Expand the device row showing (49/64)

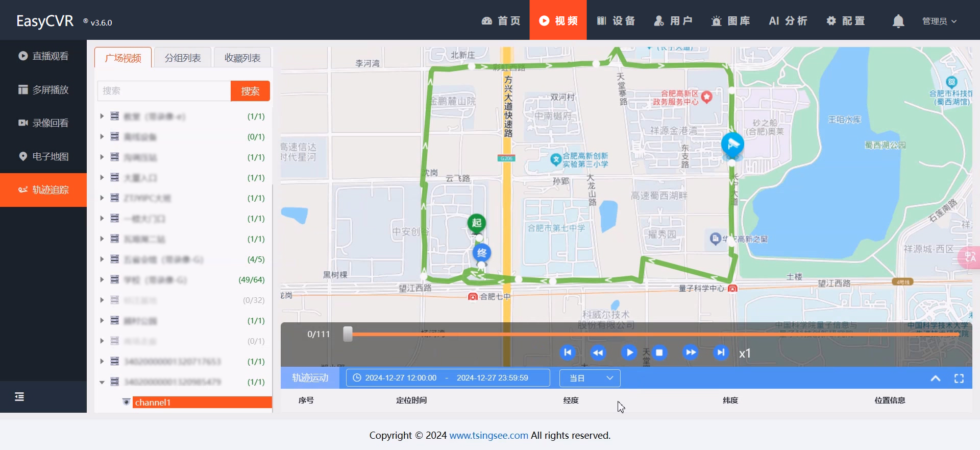pos(102,280)
